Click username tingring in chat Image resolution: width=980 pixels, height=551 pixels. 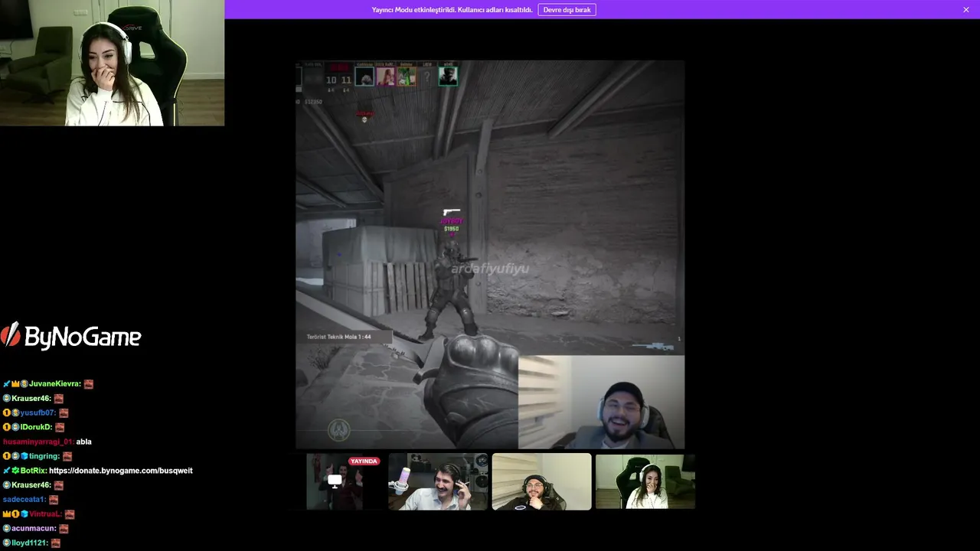coord(44,456)
